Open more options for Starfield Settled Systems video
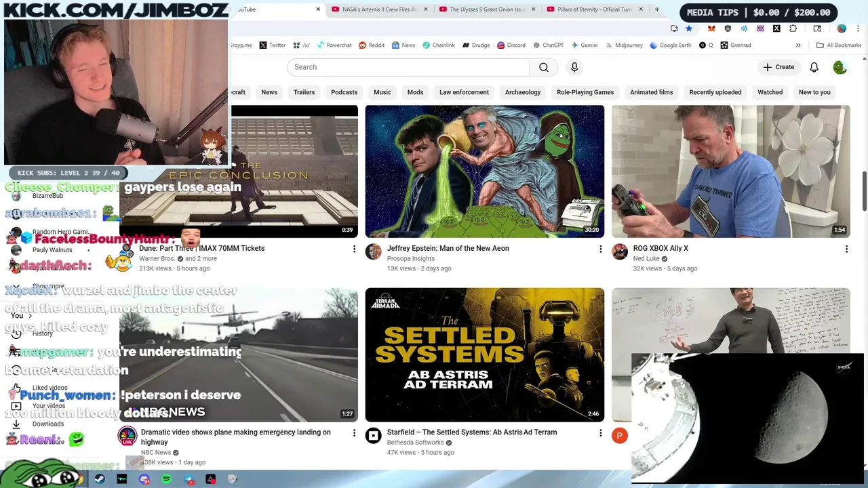This screenshot has width=868, height=488. point(600,432)
